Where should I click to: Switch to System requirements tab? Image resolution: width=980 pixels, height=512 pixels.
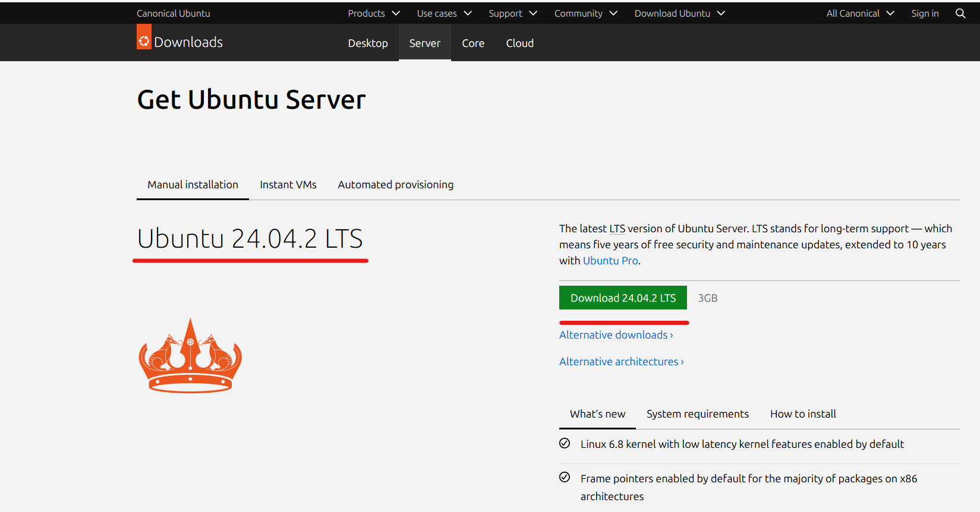[698, 414]
